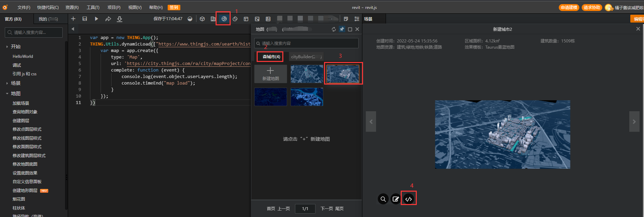Screen dimensions: 644x217
Task: Switch to the 森城市(4) tab
Action: 271,57
